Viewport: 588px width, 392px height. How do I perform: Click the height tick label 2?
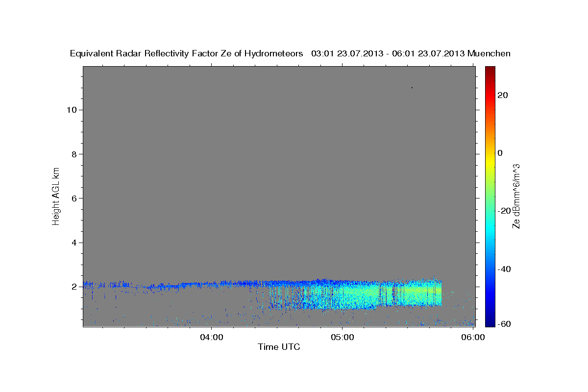coord(73,287)
